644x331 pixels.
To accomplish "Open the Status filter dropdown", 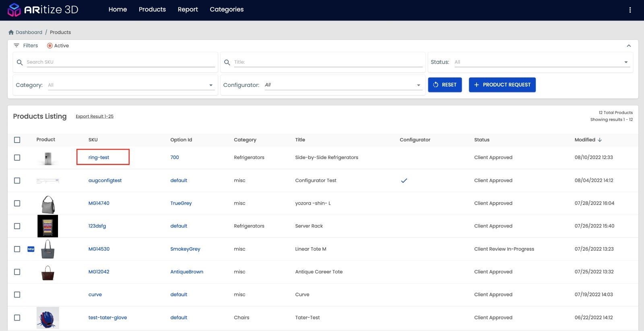I will [542, 62].
